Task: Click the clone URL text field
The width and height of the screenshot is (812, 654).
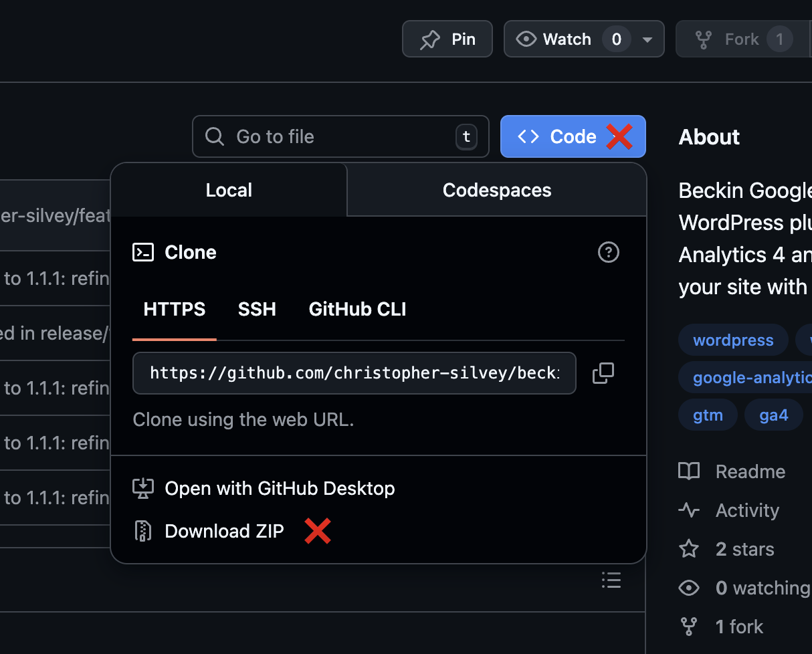Action: (354, 373)
